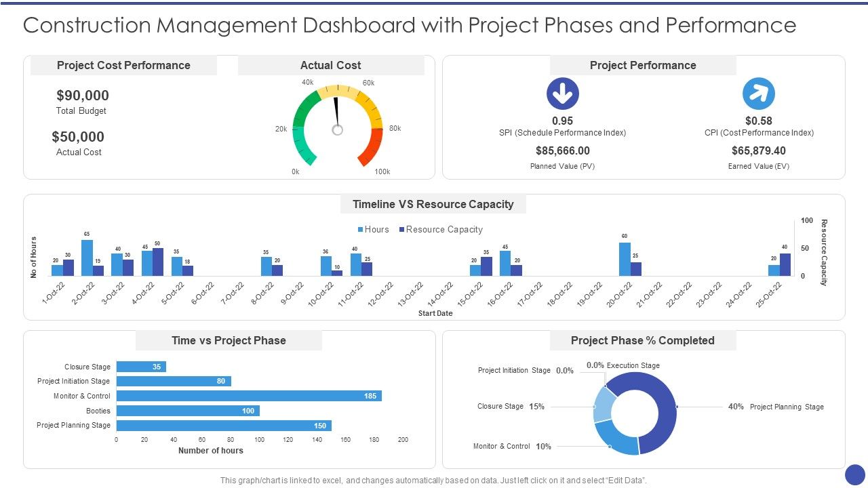Click the 0.0% Execution Stage label
The height and width of the screenshot is (488, 868).
[x=623, y=365]
